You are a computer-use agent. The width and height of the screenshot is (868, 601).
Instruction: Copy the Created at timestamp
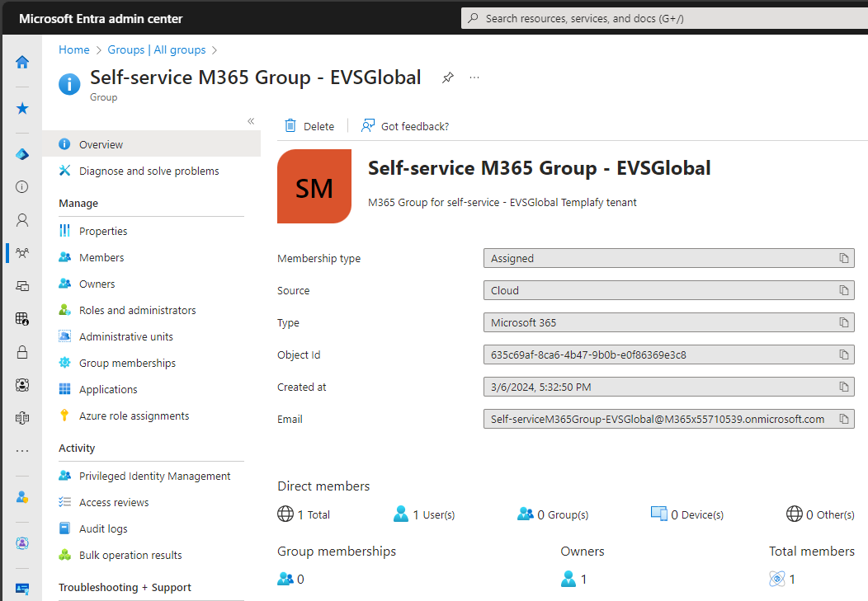843,387
